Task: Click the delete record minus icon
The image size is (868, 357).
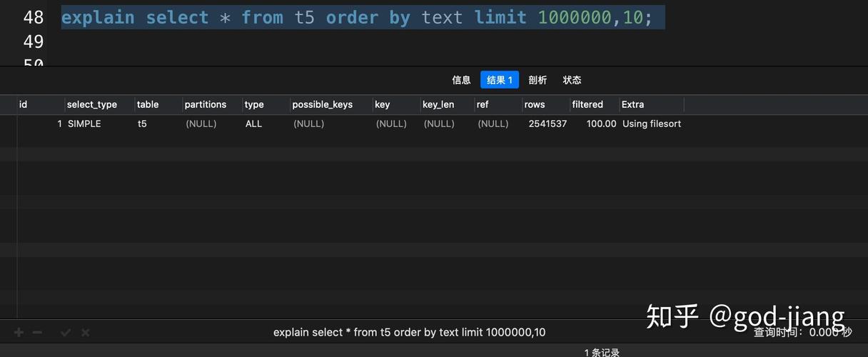Action: pos(37,332)
